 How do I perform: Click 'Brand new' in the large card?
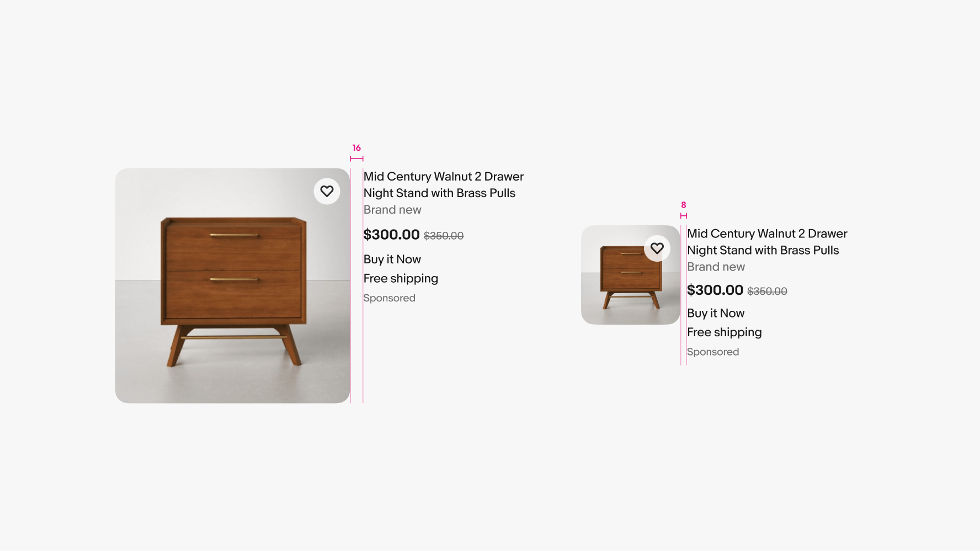pyautogui.click(x=392, y=210)
